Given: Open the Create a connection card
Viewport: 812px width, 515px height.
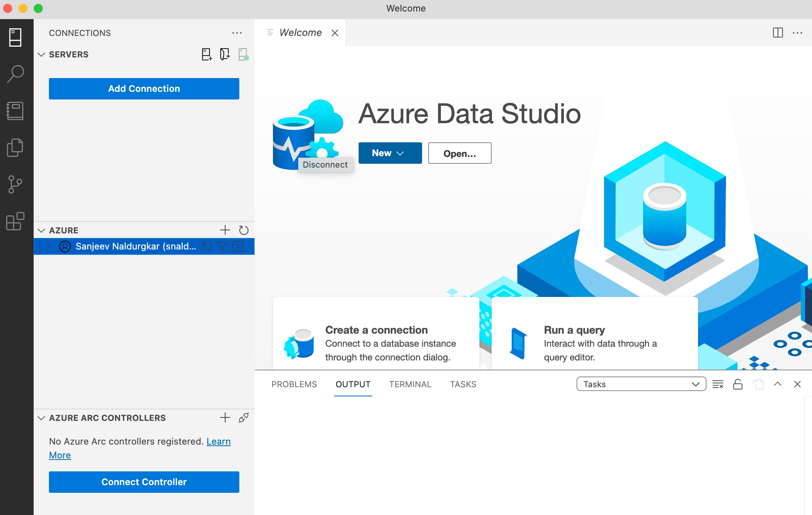Looking at the screenshot, I should 376,333.
